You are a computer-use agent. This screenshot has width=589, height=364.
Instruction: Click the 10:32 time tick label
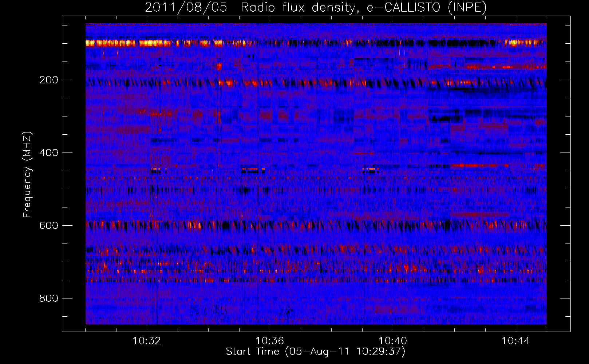pyautogui.click(x=147, y=341)
